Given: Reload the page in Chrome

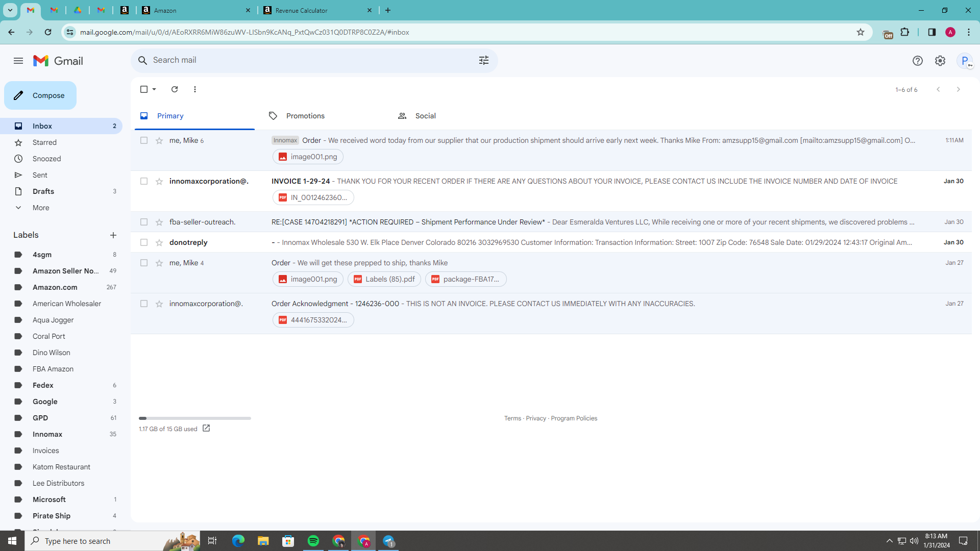Looking at the screenshot, I should [48, 32].
